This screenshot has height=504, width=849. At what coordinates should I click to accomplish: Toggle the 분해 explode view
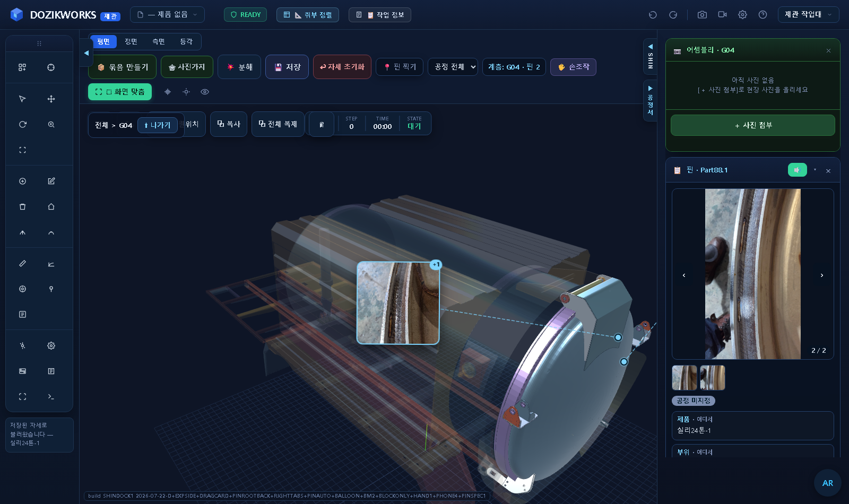click(239, 67)
